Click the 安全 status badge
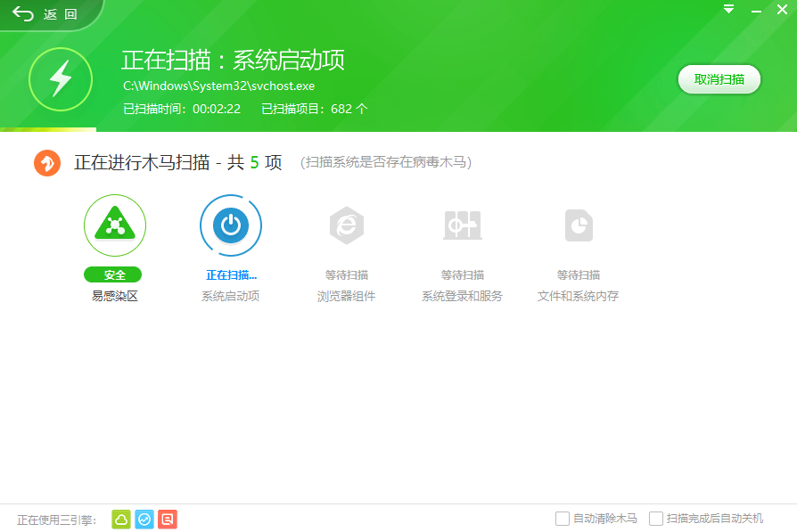 pyautogui.click(x=113, y=274)
